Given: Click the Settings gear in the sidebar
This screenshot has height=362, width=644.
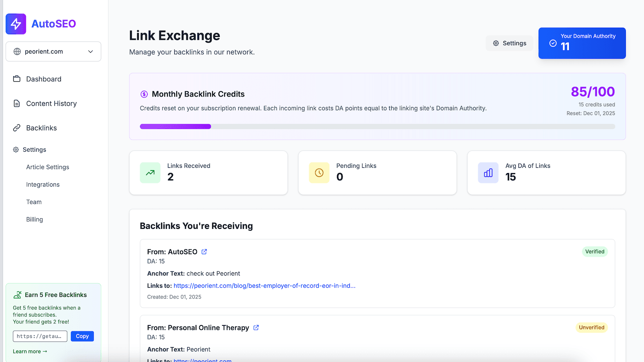Looking at the screenshot, I should (x=17, y=149).
